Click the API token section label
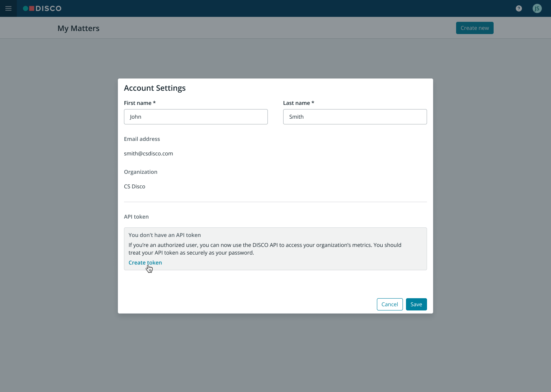This screenshot has height=392, width=551. point(136,217)
